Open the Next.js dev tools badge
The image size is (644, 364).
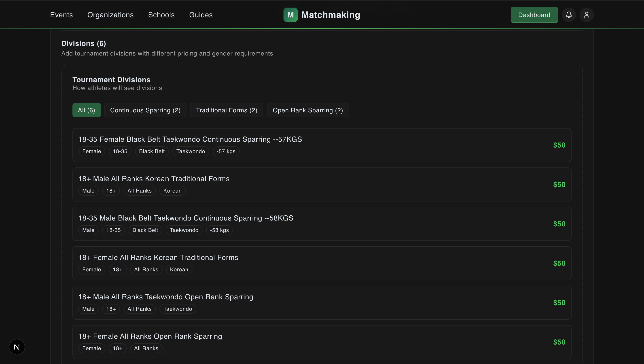tap(17, 347)
